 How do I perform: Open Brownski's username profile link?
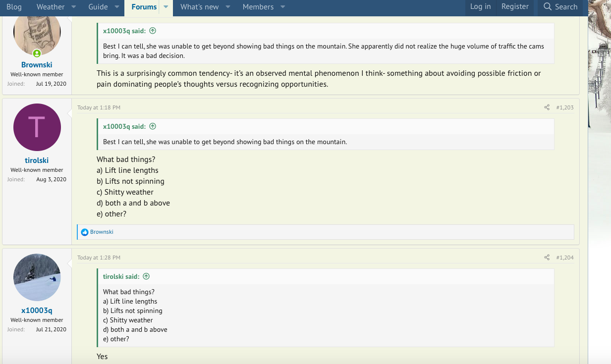pyautogui.click(x=37, y=65)
